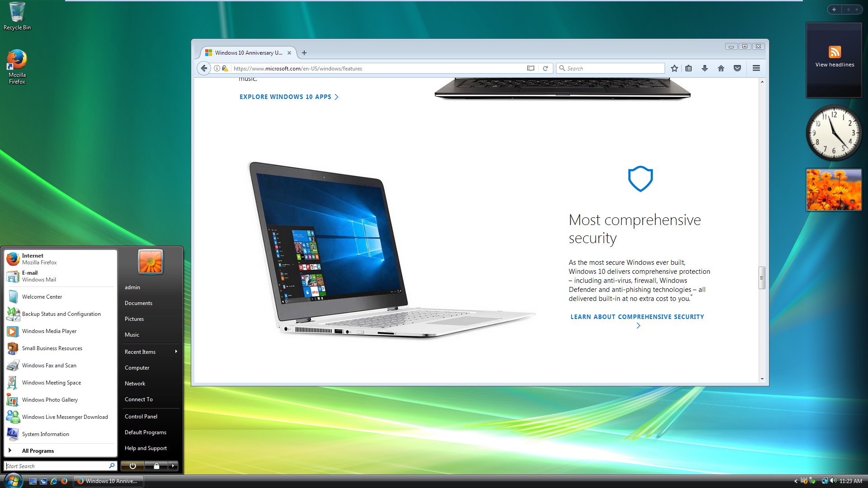The image size is (868, 488).
Task: Click the Start menu search input field
Action: pyautogui.click(x=60, y=465)
